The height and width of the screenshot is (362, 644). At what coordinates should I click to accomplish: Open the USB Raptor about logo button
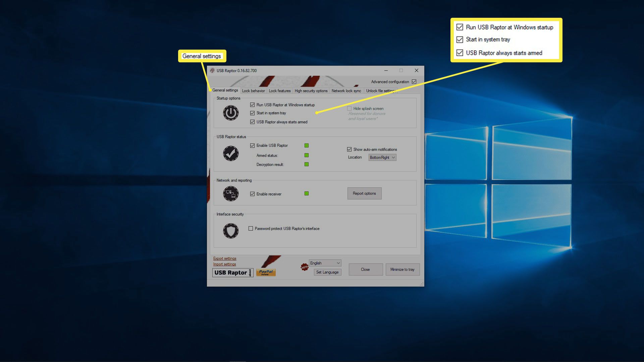233,273
